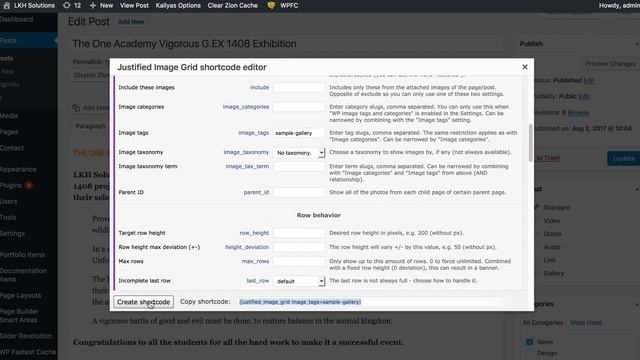Switch to the Most Used categories tab
640x360 pixels.
pyautogui.click(x=586, y=322)
